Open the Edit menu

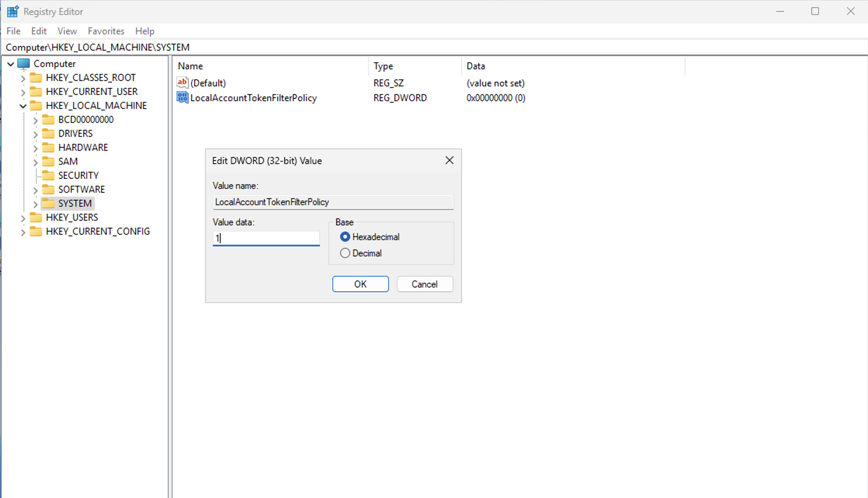coord(39,31)
